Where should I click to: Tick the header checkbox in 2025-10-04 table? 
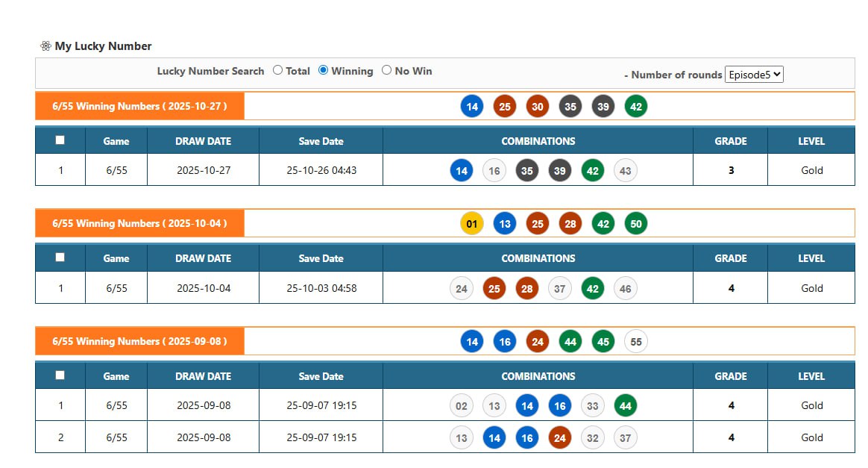tap(60, 258)
